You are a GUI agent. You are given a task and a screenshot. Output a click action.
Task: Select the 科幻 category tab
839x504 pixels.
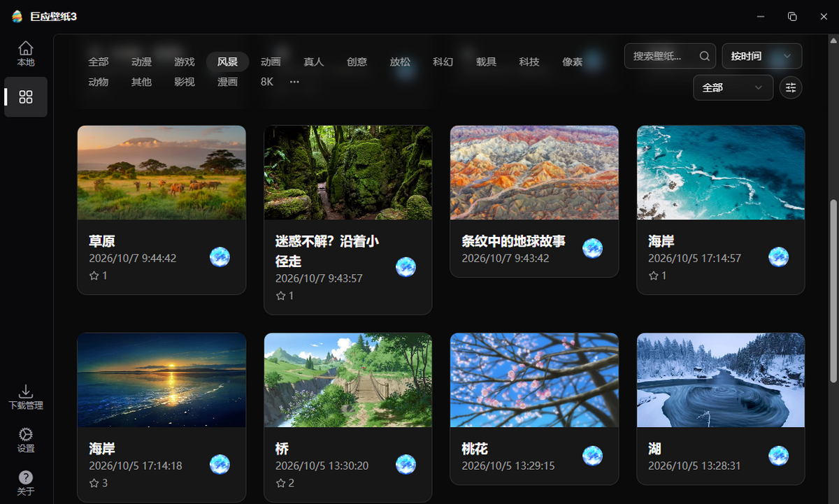(x=443, y=62)
